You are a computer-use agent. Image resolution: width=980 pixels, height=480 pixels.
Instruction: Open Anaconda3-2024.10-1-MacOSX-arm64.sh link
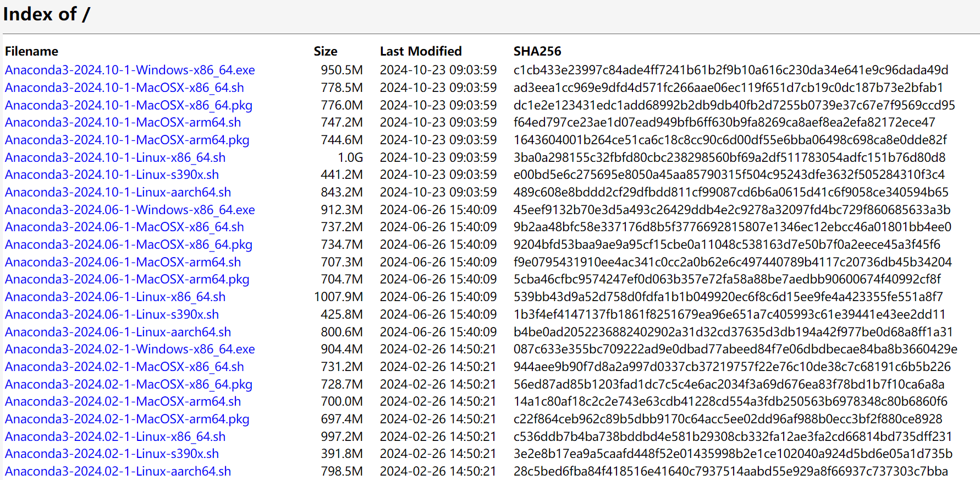[x=123, y=122]
